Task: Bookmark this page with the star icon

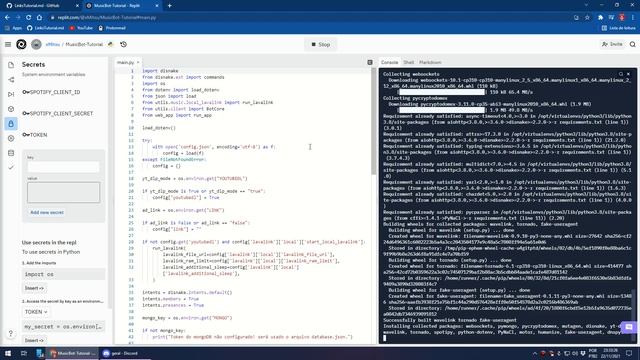Action: (587, 18)
